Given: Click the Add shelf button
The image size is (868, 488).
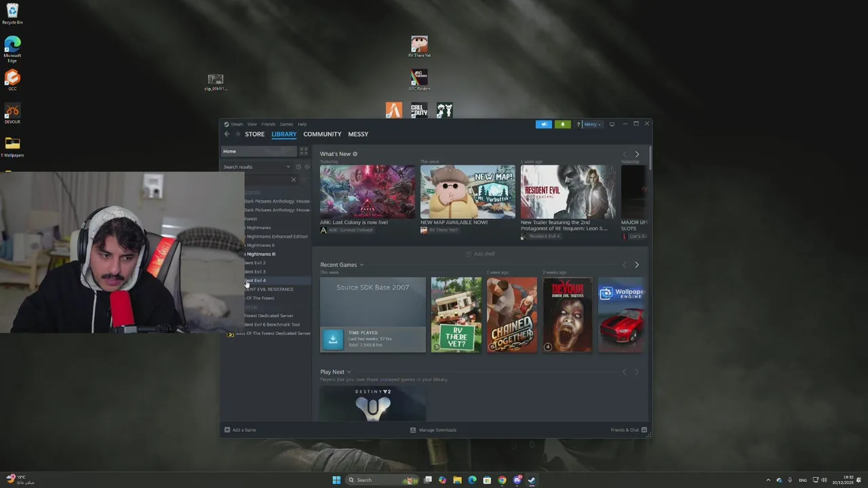Looking at the screenshot, I should click(x=480, y=253).
